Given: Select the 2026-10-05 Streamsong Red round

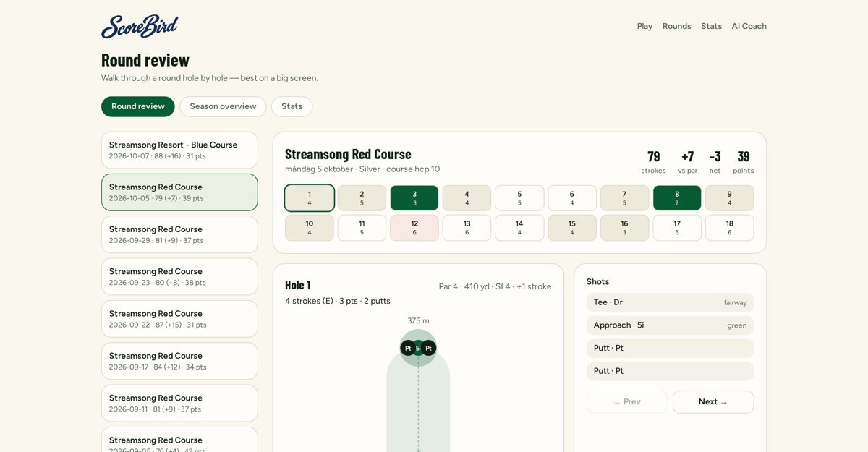Looking at the screenshot, I should coord(179,192).
